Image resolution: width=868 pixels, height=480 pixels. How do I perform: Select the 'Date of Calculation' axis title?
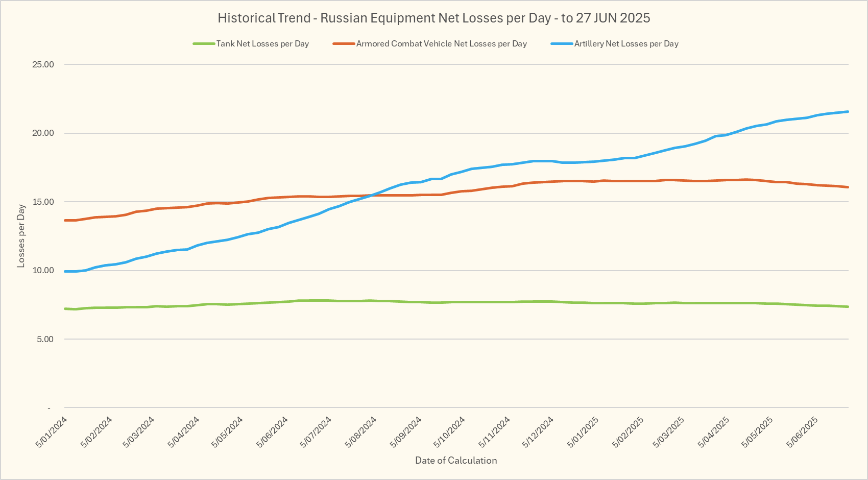pyautogui.click(x=456, y=461)
